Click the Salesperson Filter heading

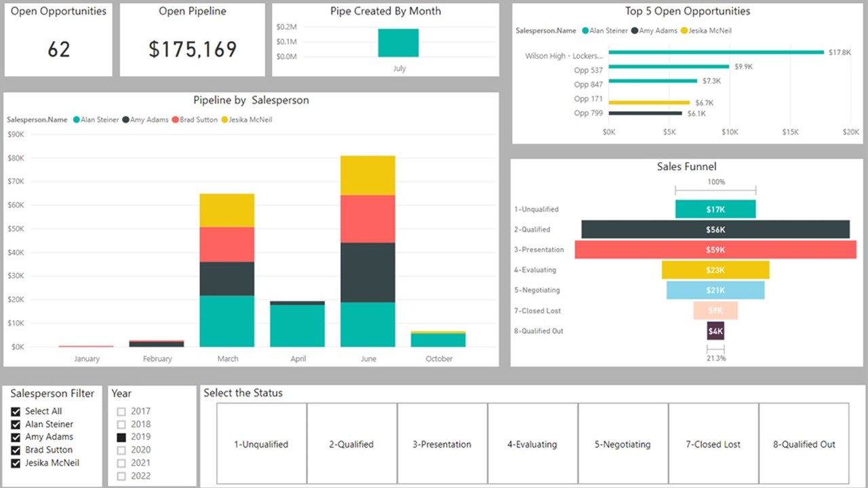tap(52, 393)
